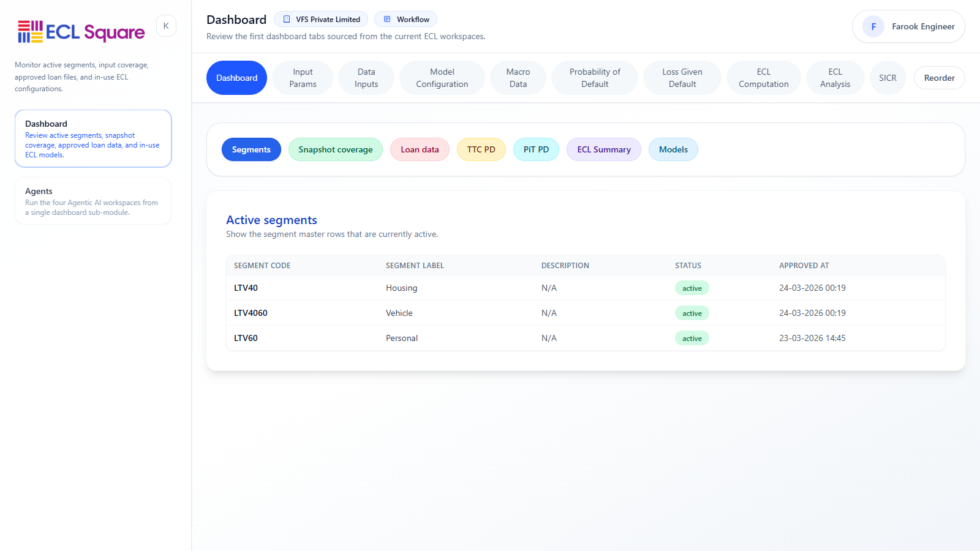Show the TTC PD sub-tab
This screenshot has width=980, height=551.
[481, 149]
